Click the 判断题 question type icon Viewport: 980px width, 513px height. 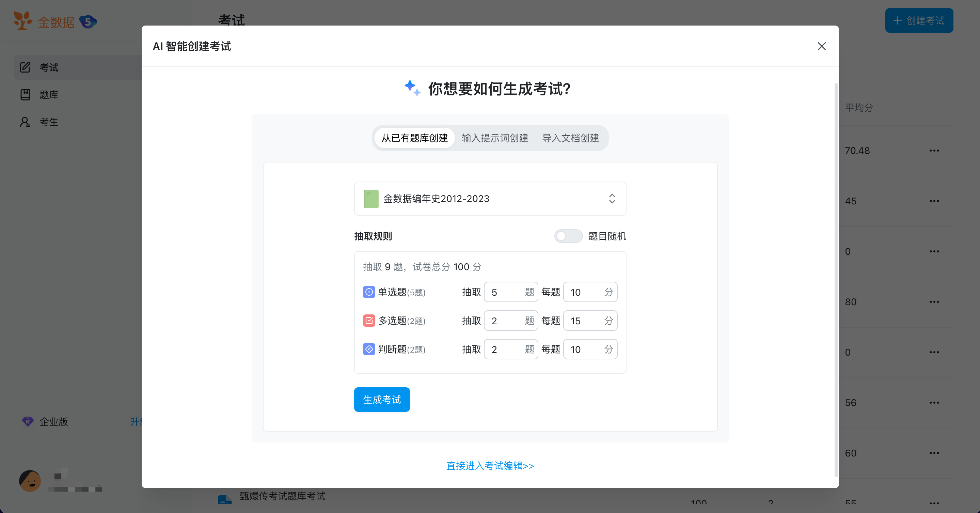pos(369,349)
